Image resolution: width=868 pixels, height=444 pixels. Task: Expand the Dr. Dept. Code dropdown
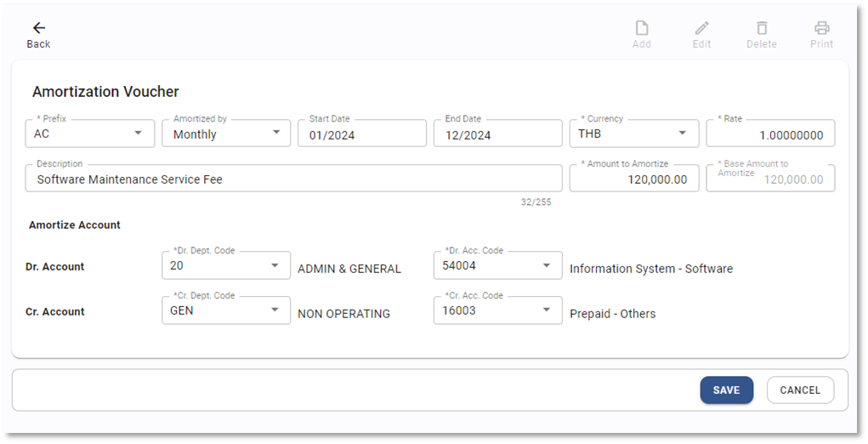tap(275, 265)
